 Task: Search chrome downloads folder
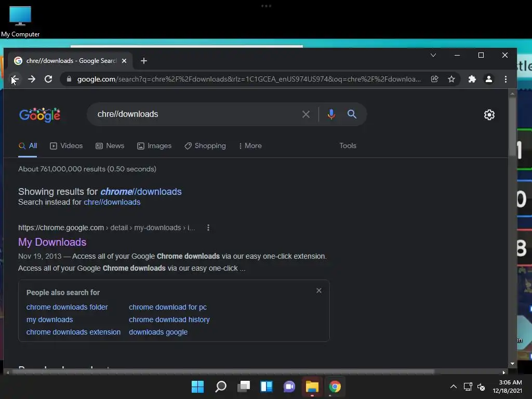tap(67, 307)
